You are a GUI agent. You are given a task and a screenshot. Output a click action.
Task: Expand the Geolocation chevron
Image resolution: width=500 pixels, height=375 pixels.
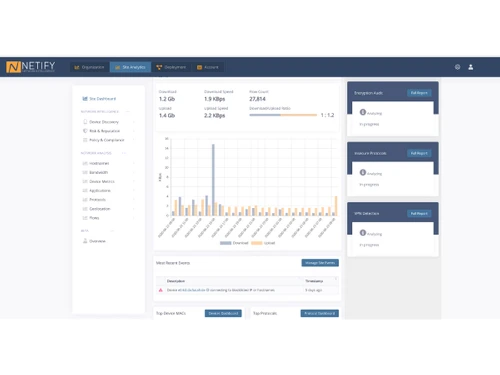(134, 209)
